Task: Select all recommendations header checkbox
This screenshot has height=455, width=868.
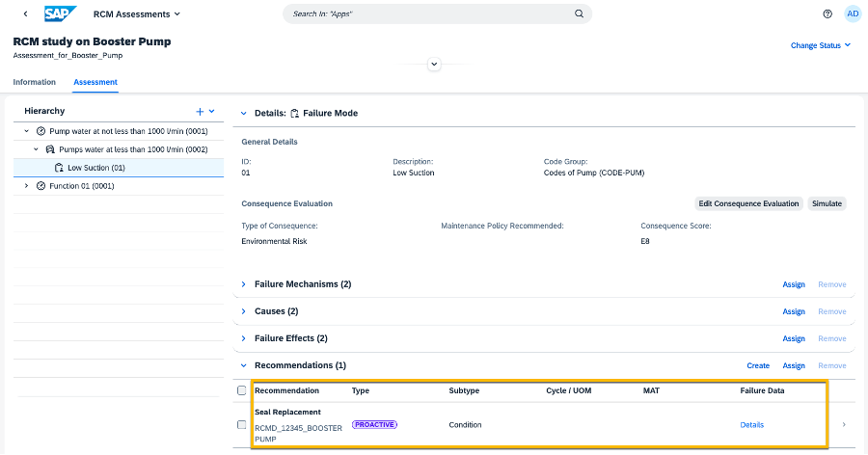Action: coord(241,390)
